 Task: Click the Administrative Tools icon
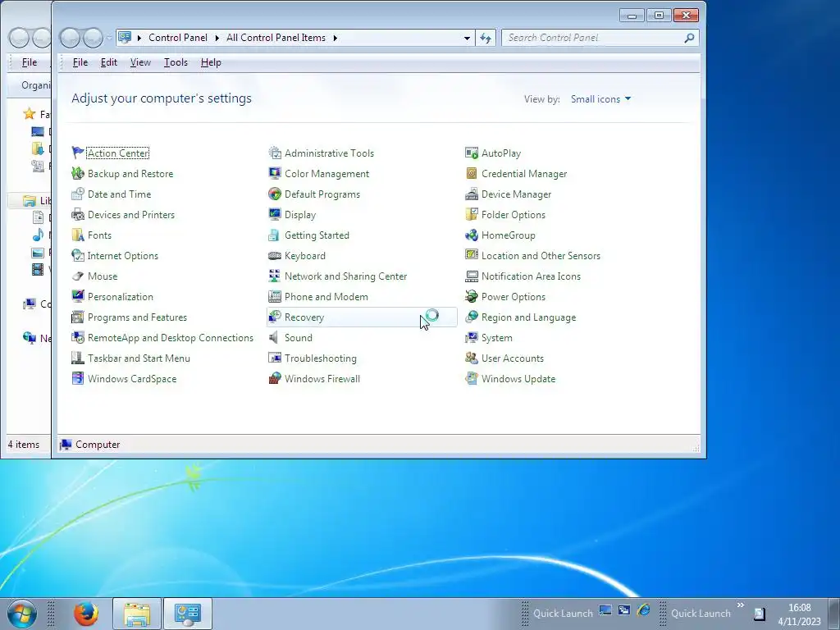275,153
